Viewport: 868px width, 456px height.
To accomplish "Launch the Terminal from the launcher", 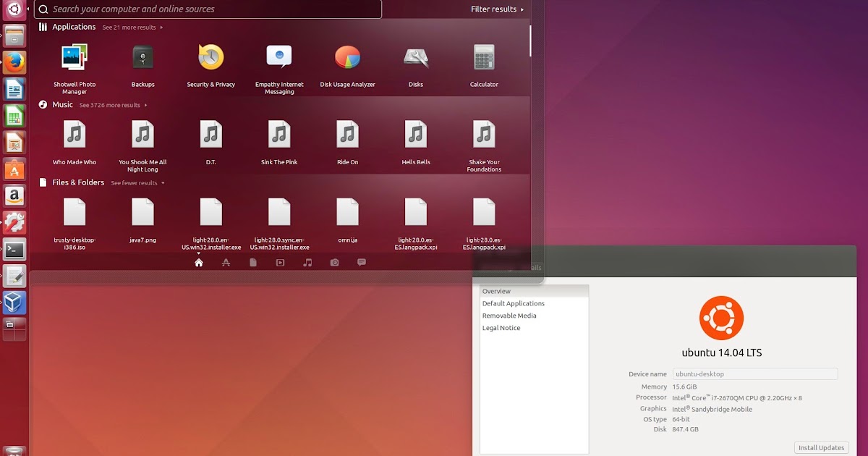I will pos(14,248).
